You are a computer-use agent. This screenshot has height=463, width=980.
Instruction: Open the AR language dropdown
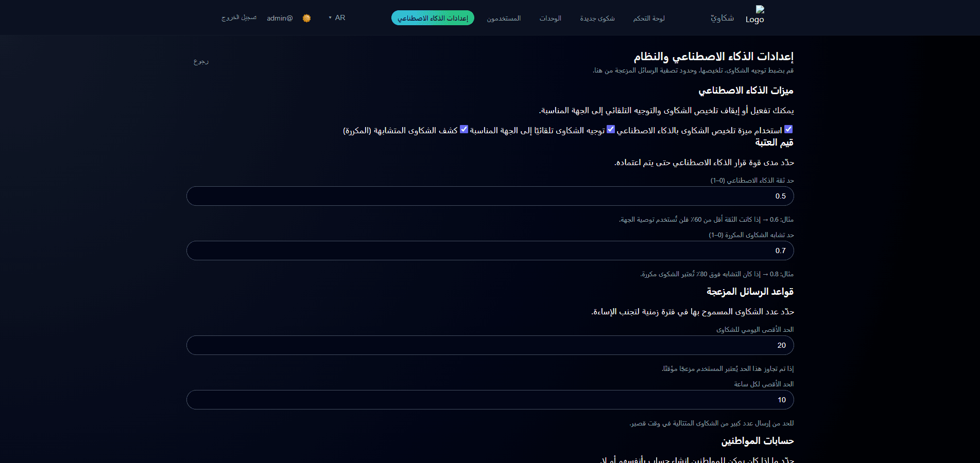339,17
